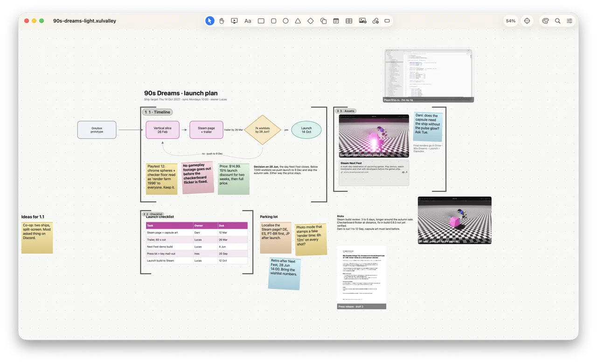Select the 'Steam page + trailer' node
Image resolution: width=597 pixels, height=364 pixels.
(206, 130)
